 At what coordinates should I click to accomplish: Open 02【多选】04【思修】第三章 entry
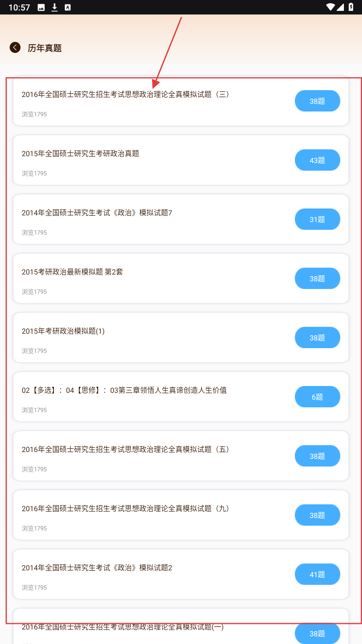coord(124,390)
